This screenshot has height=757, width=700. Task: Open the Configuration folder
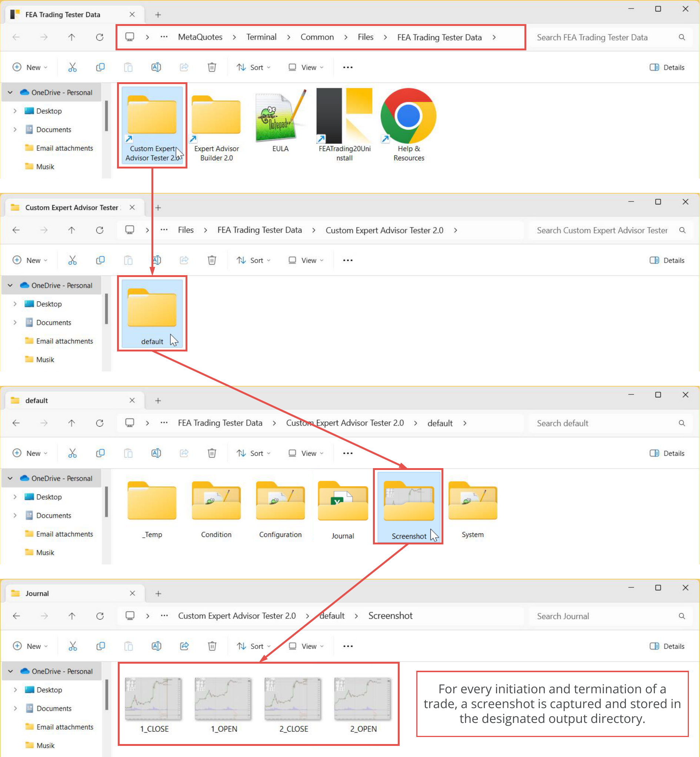280,509
